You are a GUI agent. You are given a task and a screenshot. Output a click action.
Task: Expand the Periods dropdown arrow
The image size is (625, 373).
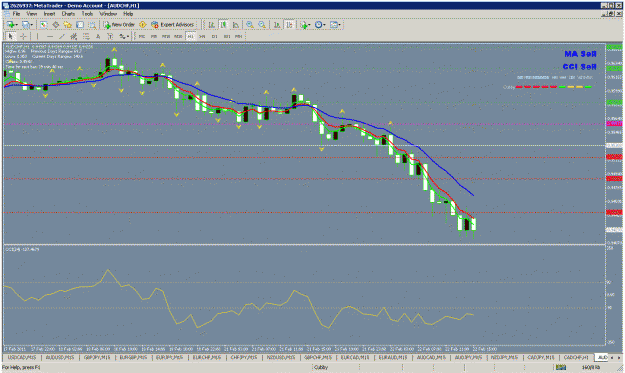click(324, 25)
